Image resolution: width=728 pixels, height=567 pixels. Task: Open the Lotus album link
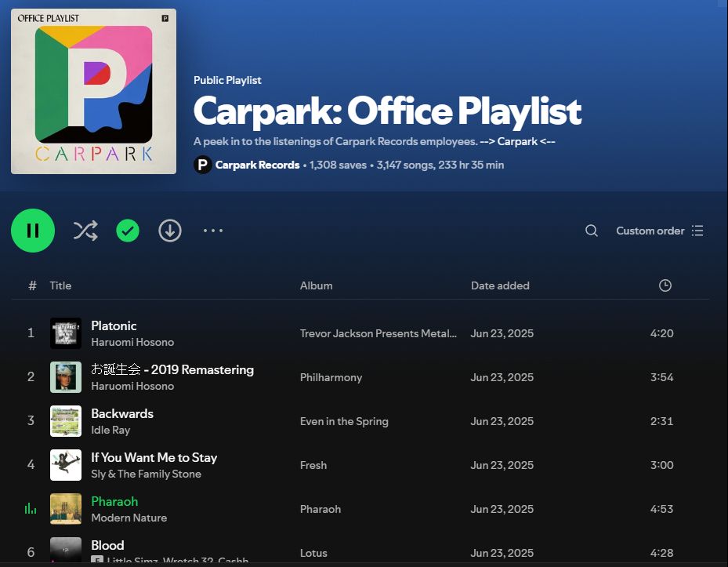[x=313, y=553]
